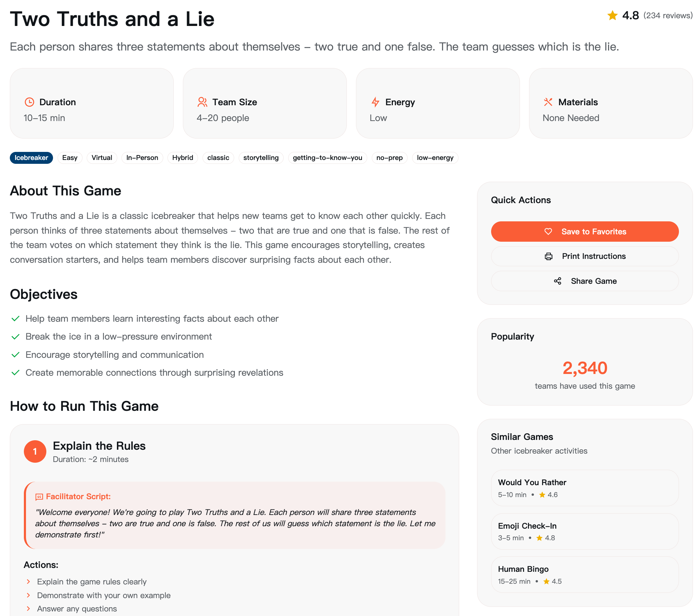Click the Facilitator Script speech bubble icon
Viewport: 700px width, 616px height.
[39, 497]
